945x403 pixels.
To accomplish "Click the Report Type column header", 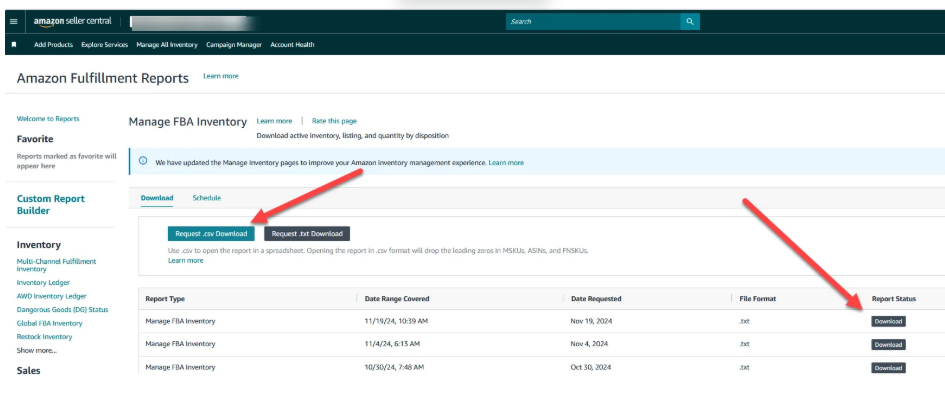I will pos(165,299).
